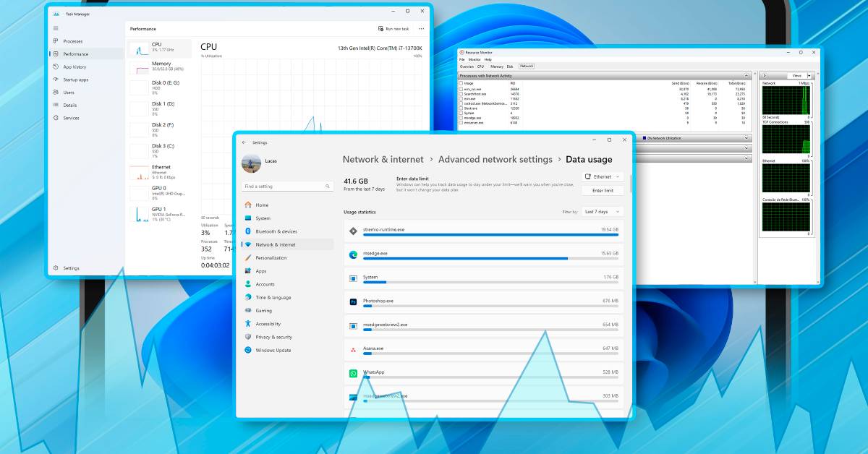Image resolution: width=868 pixels, height=454 pixels.
Task: Open the Monitor menu in Resource Monitor
Action: tap(474, 59)
